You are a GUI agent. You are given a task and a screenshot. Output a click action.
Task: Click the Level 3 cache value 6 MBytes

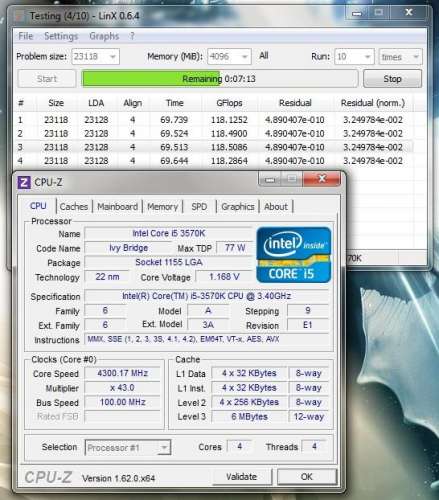coord(249,416)
